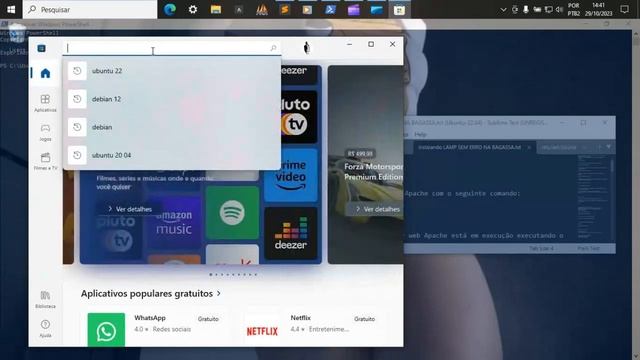Select the "ubuntu 20 04" search suggestion
This screenshot has width=640, height=360.
coord(172,156)
